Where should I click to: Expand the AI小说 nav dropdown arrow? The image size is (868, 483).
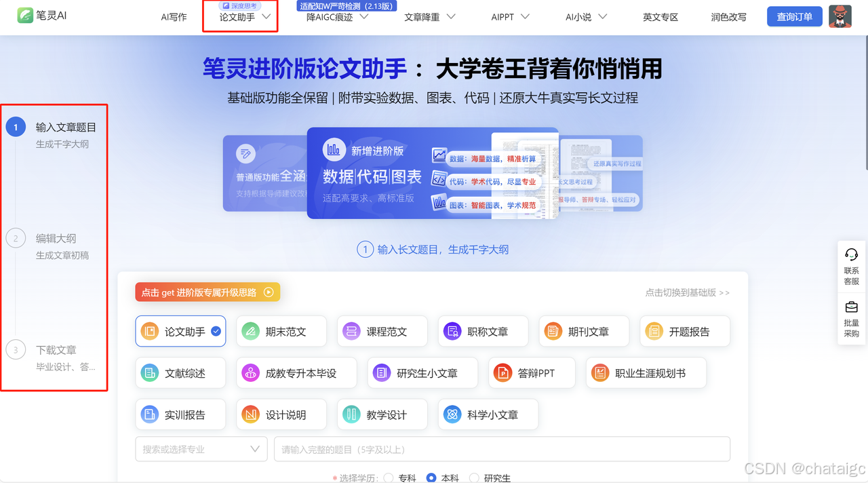[x=603, y=17]
